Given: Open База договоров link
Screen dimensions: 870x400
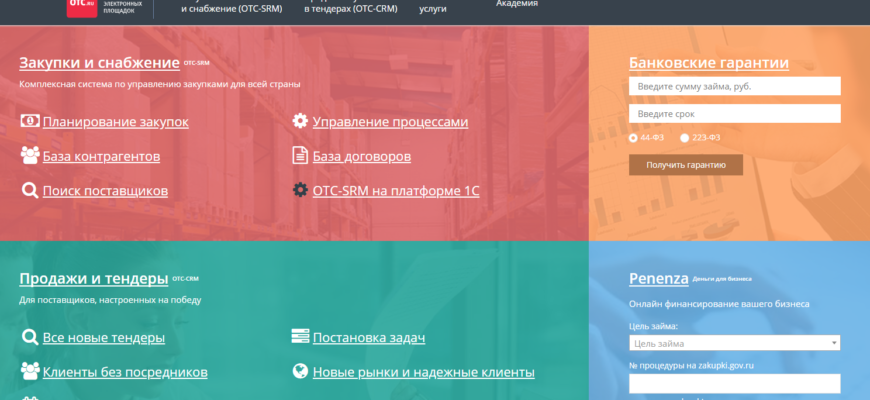Looking at the screenshot, I should click(x=362, y=156).
